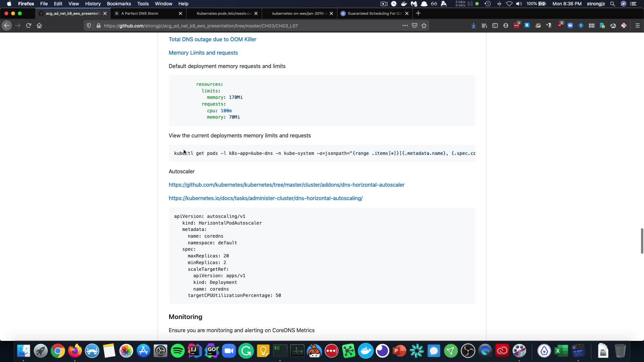
Task: Open the Firefox hamburger application menu
Action: pos(637,25)
